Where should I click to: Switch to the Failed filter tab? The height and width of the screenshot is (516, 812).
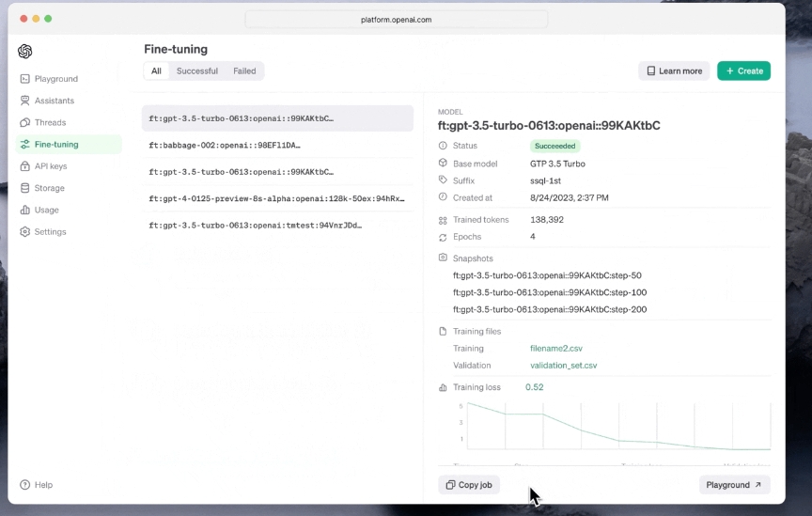(244, 71)
